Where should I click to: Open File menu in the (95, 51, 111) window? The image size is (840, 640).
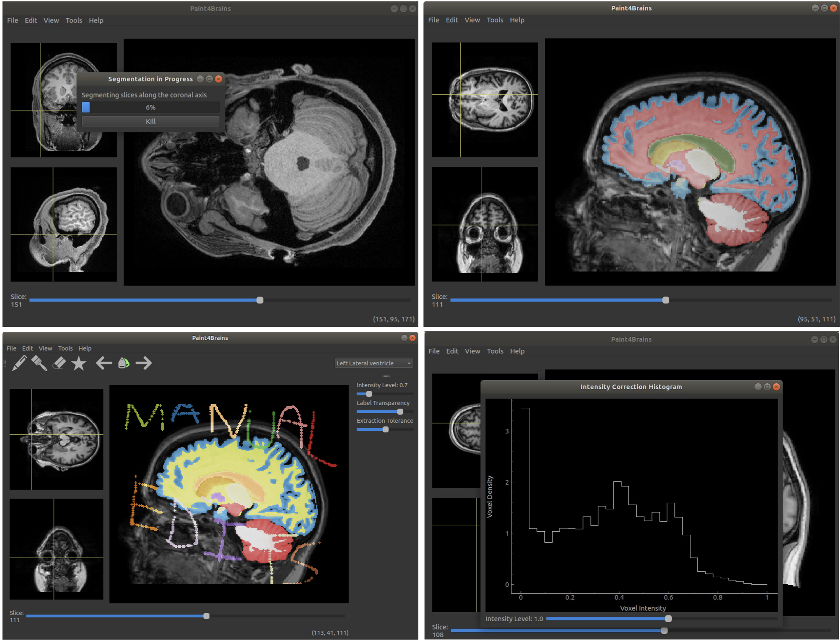click(434, 20)
